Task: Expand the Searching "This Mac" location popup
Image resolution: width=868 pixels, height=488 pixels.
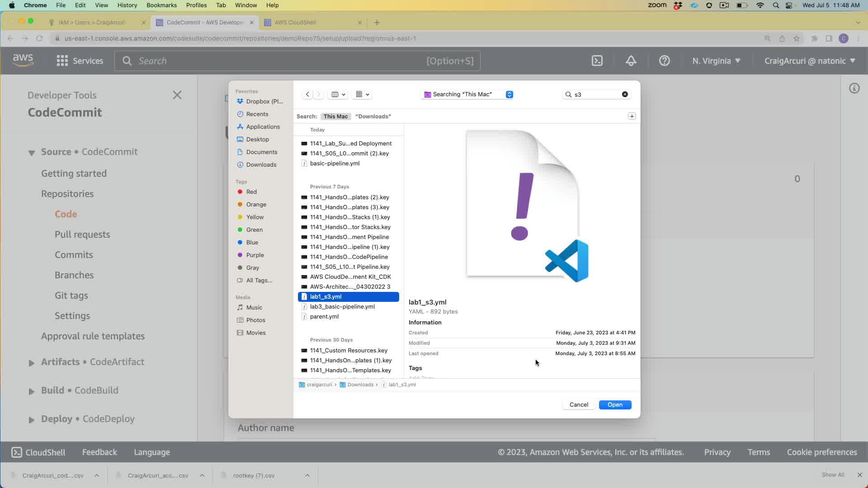Action: (x=509, y=94)
